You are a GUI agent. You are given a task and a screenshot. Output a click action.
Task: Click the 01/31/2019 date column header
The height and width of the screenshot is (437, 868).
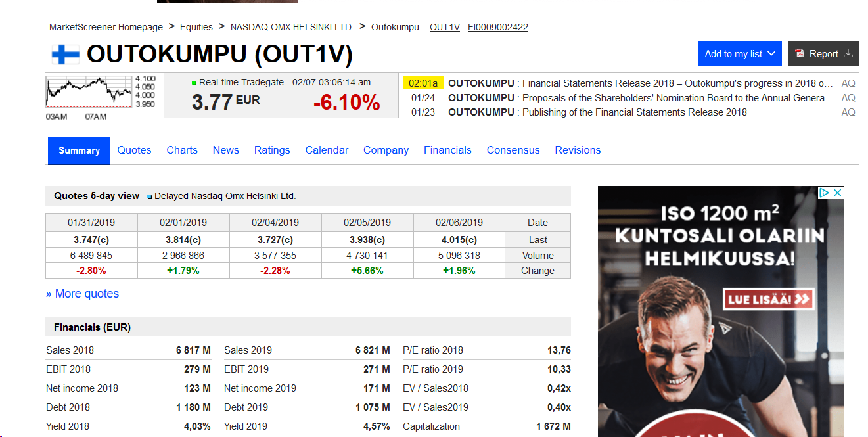tap(91, 223)
